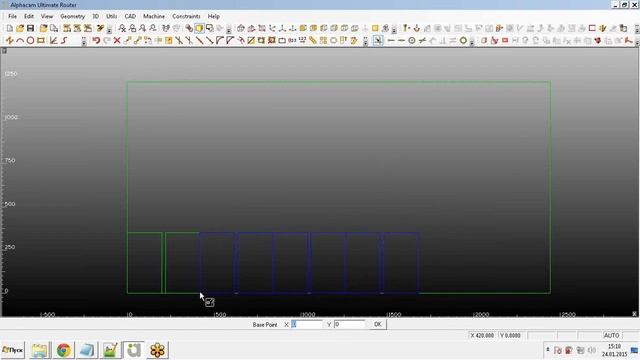The height and width of the screenshot is (360, 640).
Task: Open the View menu
Action: pyautogui.click(x=47, y=16)
